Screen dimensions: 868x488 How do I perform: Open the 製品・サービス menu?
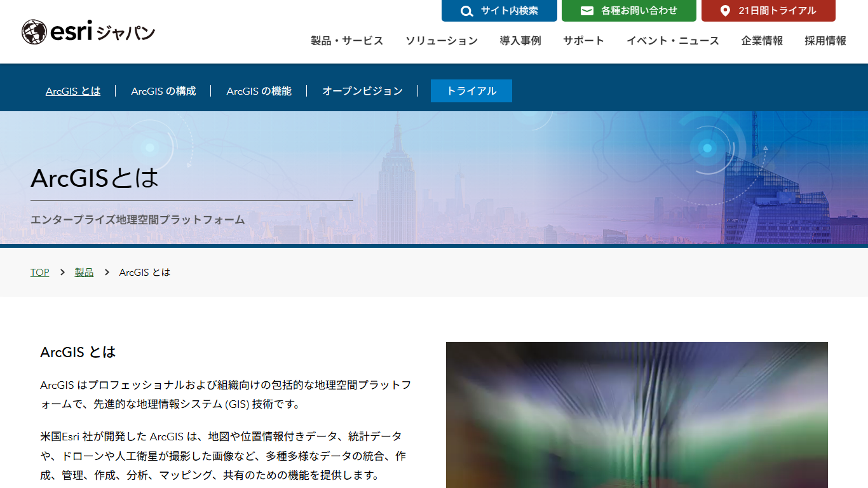pyautogui.click(x=347, y=41)
